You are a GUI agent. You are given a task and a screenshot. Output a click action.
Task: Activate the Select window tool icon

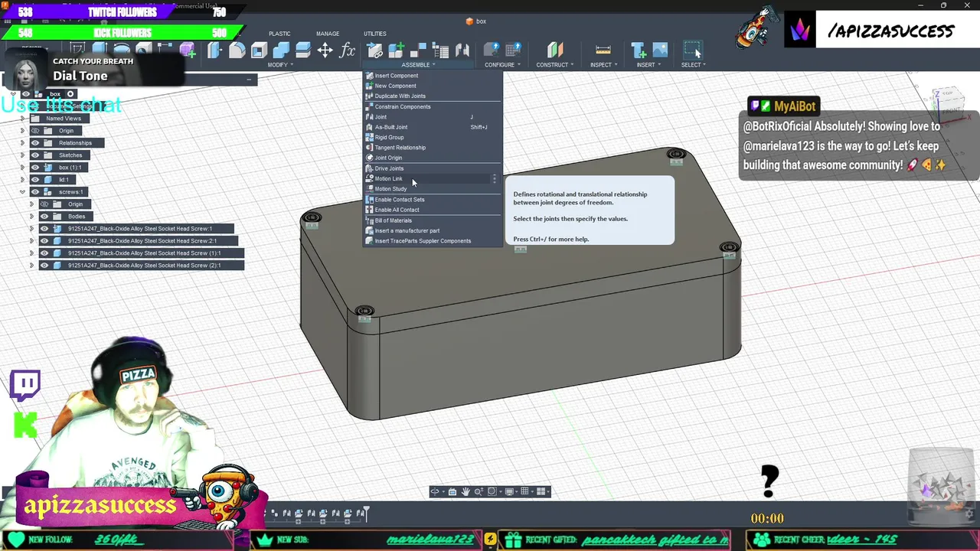pyautogui.click(x=692, y=51)
